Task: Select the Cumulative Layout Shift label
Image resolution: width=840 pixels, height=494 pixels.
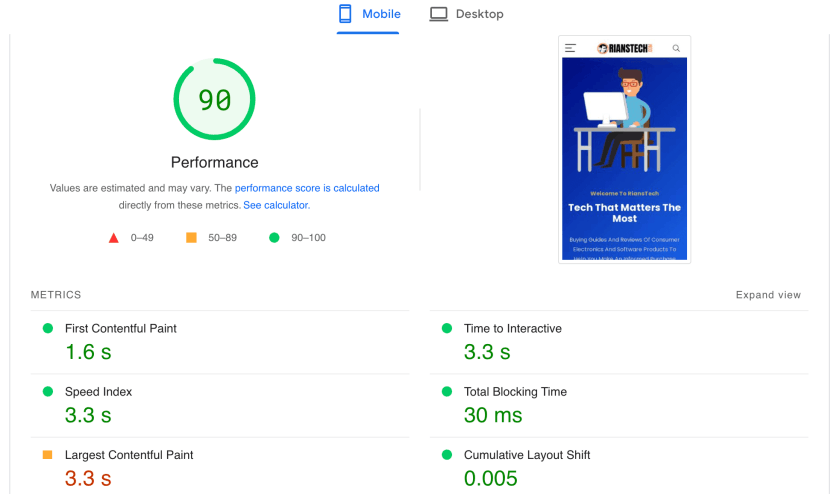Action: click(527, 455)
